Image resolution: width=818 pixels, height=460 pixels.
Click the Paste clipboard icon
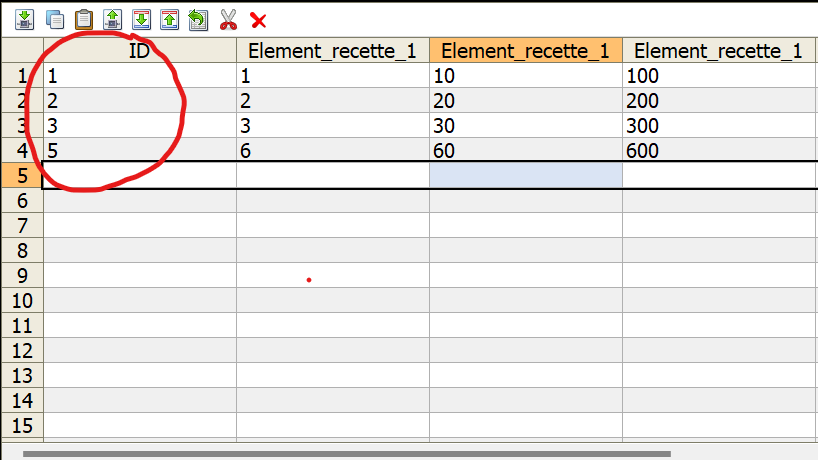83,20
